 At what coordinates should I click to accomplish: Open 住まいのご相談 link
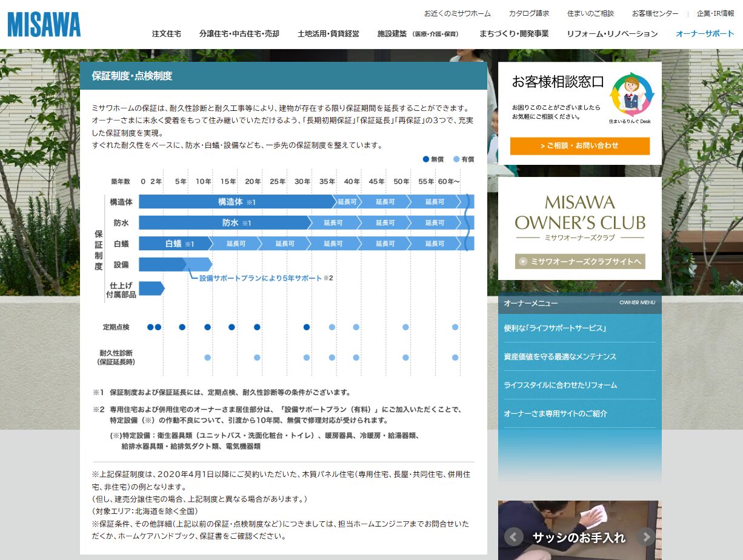click(590, 13)
